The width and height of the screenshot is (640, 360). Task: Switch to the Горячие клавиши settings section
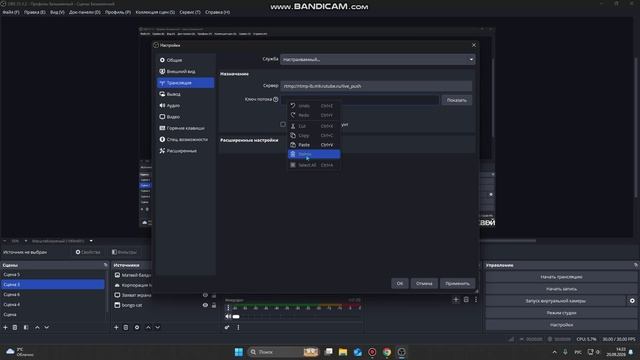point(186,128)
